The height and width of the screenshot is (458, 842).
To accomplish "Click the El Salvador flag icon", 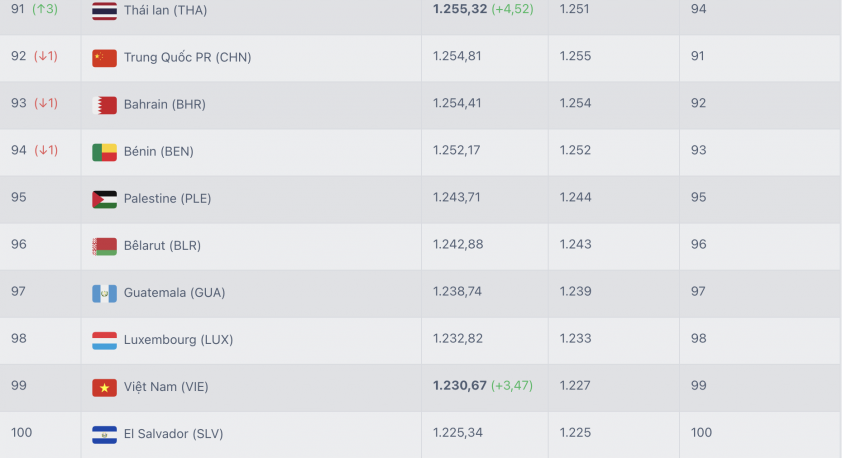I will tap(104, 434).
